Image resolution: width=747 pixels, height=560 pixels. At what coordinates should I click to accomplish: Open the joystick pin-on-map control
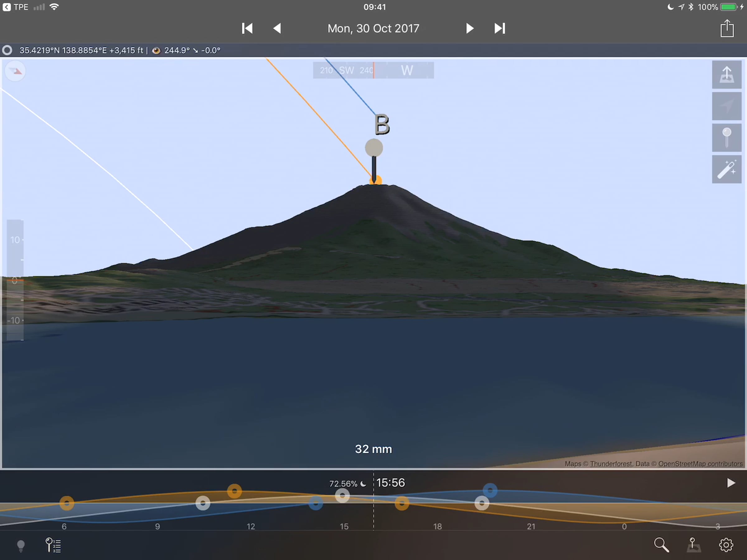click(x=694, y=545)
